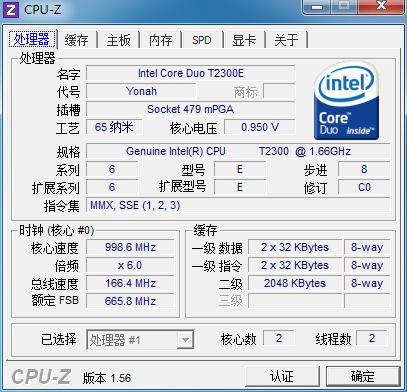The height and width of the screenshot is (392, 407).
Task: Click the 确定 button
Action: coord(363,377)
